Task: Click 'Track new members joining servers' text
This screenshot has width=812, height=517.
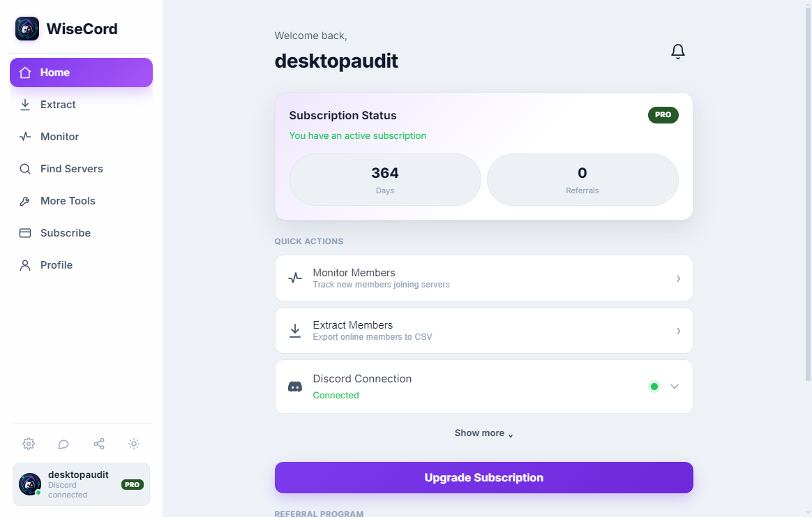Action: (x=381, y=285)
